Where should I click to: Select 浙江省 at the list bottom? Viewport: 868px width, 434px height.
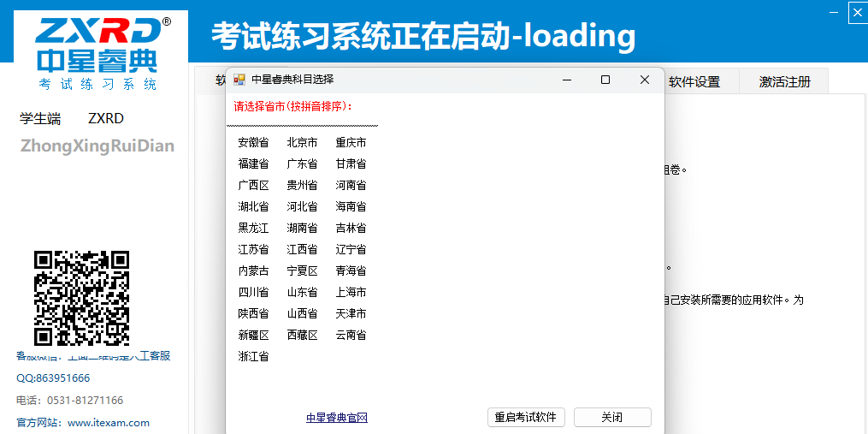[x=253, y=357]
